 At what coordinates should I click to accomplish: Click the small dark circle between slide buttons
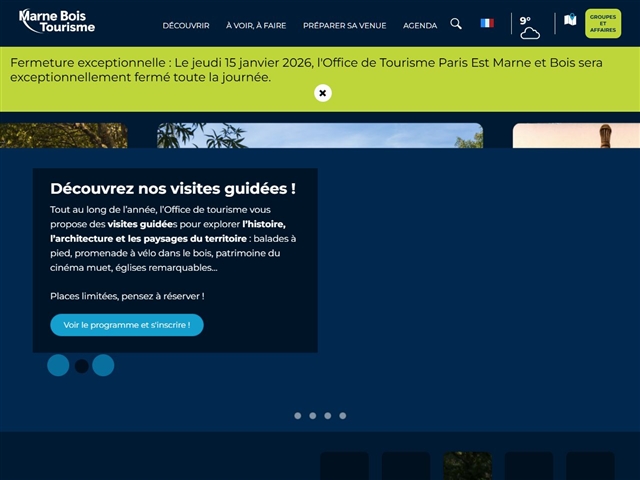[x=81, y=366]
